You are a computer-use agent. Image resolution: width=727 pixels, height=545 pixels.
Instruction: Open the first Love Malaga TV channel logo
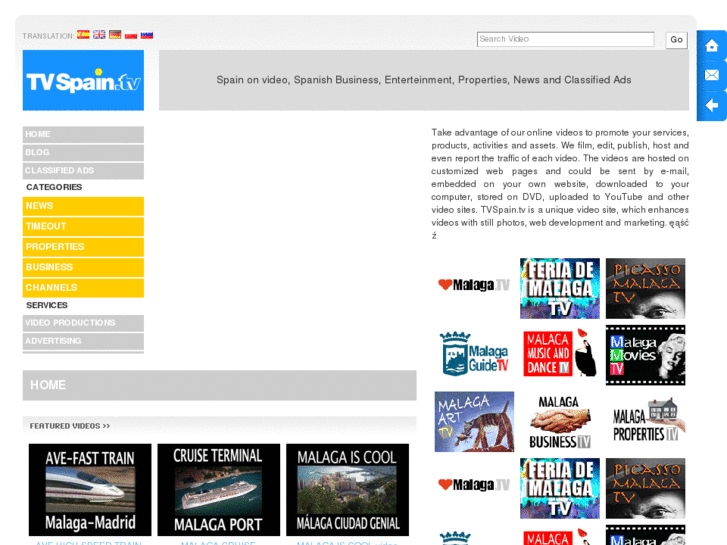click(x=474, y=285)
